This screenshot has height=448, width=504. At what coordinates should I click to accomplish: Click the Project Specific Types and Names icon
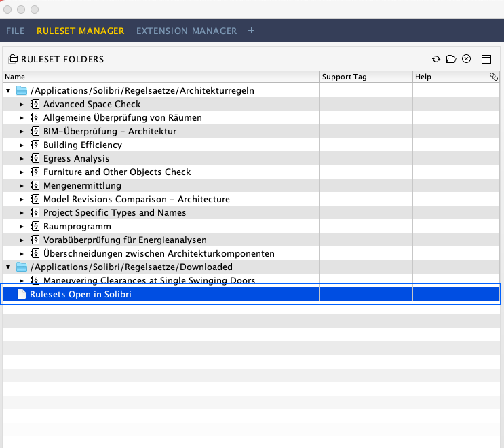[x=35, y=212]
